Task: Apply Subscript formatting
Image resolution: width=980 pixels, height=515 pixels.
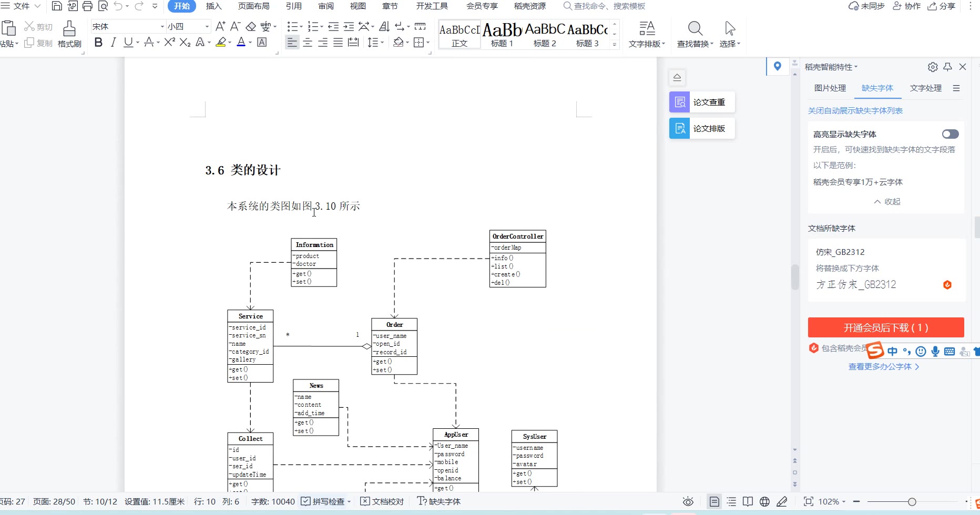Action: 185,43
